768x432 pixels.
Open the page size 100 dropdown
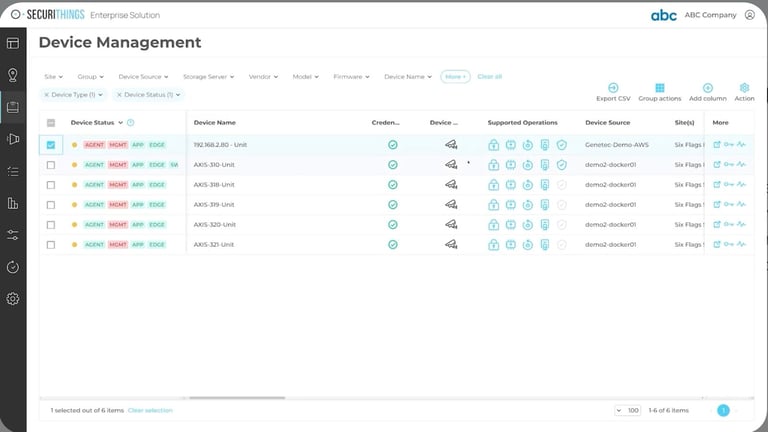pyautogui.click(x=627, y=410)
